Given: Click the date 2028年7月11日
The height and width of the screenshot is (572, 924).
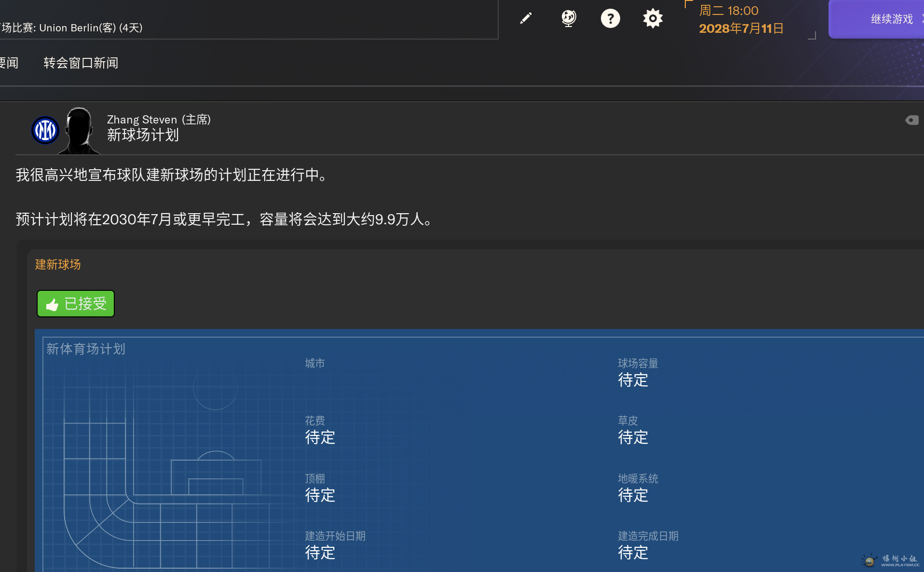Looking at the screenshot, I should tap(741, 28).
